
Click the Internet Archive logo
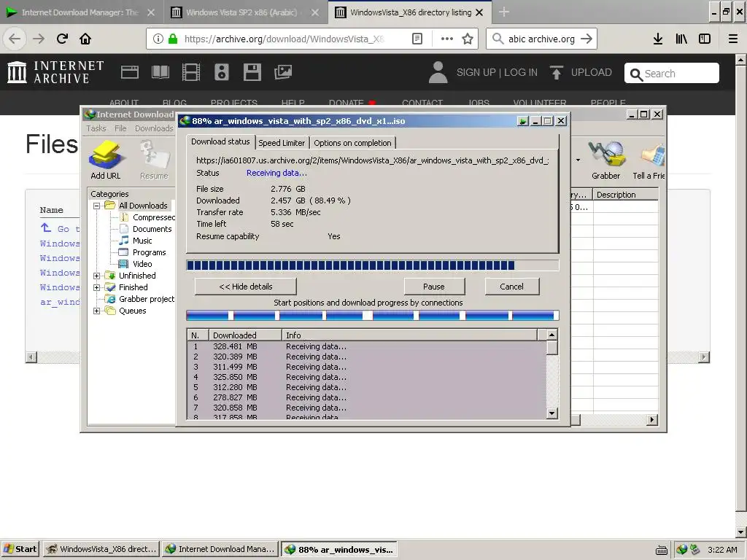coord(55,72)
